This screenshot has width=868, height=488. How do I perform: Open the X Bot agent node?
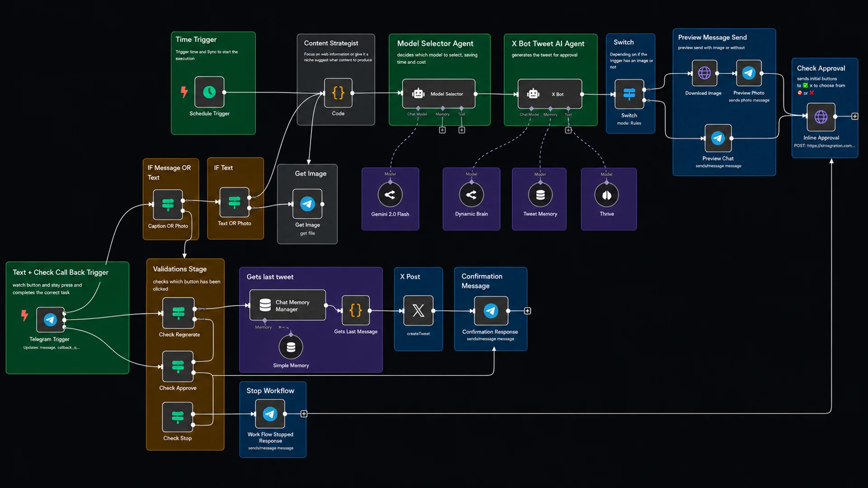click(x=550, y=94)
